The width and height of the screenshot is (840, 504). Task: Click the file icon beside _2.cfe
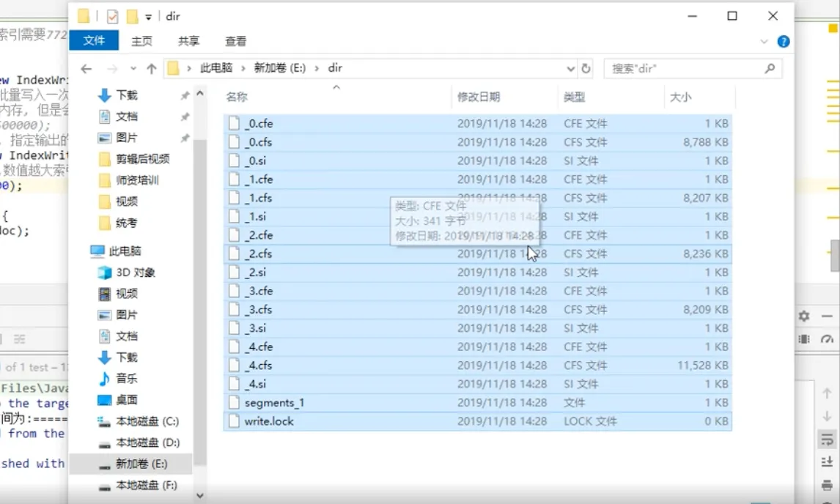click(234, 235)
